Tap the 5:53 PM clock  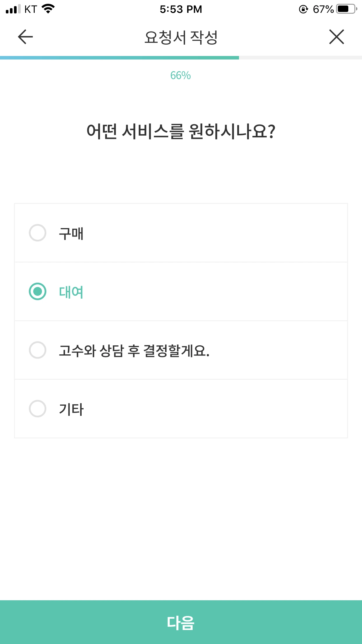[181, 9]
